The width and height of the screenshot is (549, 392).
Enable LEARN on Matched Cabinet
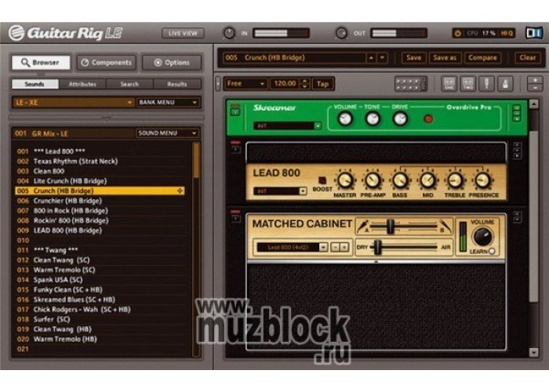[492, 251]
